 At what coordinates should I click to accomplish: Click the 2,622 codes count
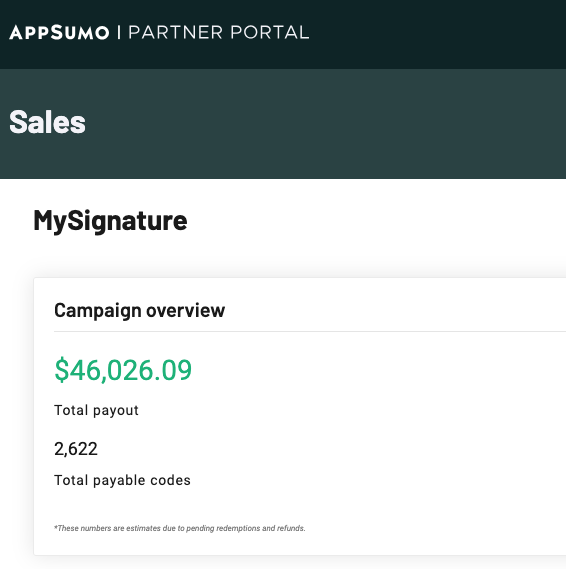tap(76, 449)
